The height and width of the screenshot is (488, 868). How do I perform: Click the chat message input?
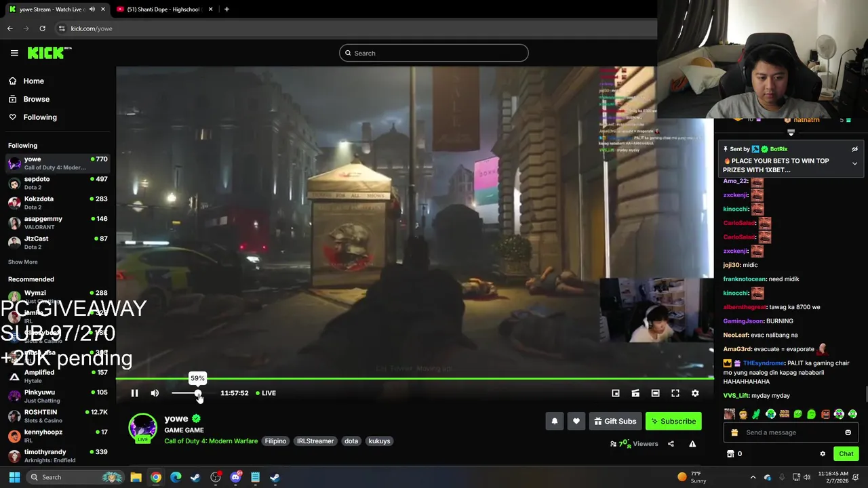point(789,432)
